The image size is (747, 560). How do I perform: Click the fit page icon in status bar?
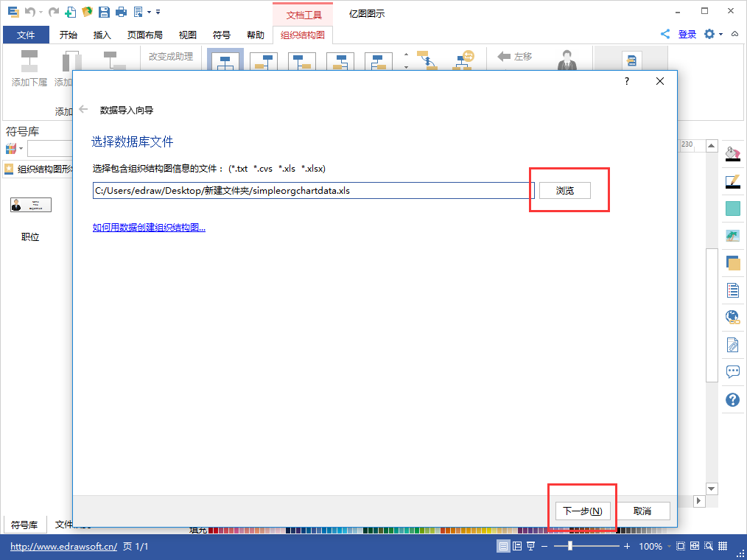coord(680,546)
